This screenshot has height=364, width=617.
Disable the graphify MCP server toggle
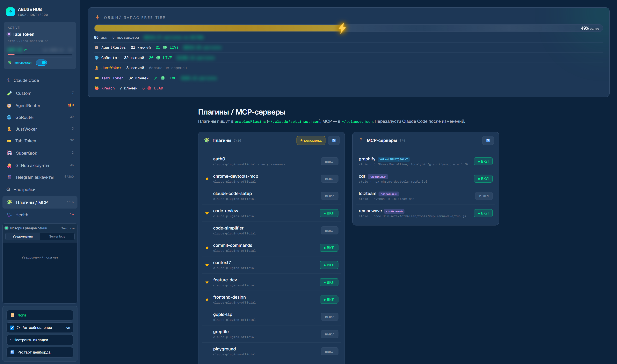coord(483,161)
